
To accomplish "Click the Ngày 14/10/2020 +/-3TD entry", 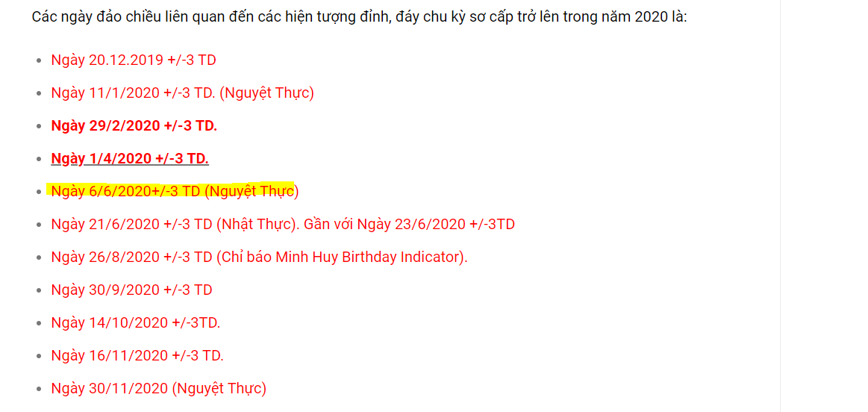I will click(x=136, y=323).
